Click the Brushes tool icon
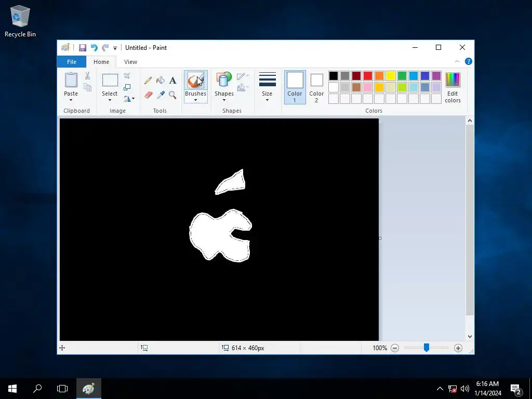This screenshot has height=399, width=532. pyautogui.click(x=196, y=80)
